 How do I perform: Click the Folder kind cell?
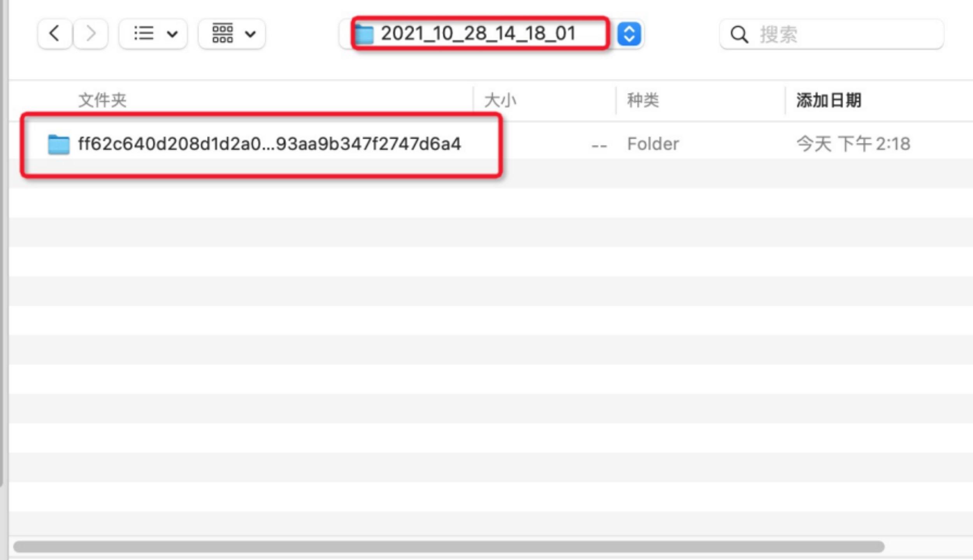pyautogui.click(x=653, y=144)
